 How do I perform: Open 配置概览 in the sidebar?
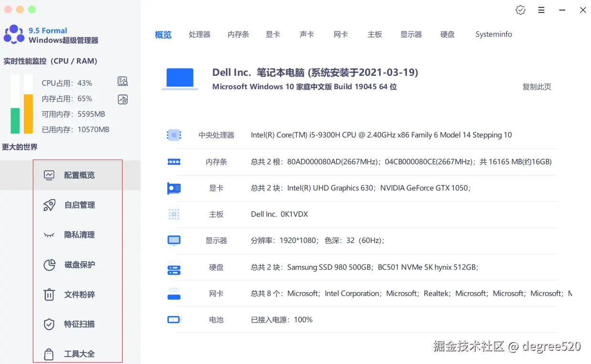pos(70,175)
